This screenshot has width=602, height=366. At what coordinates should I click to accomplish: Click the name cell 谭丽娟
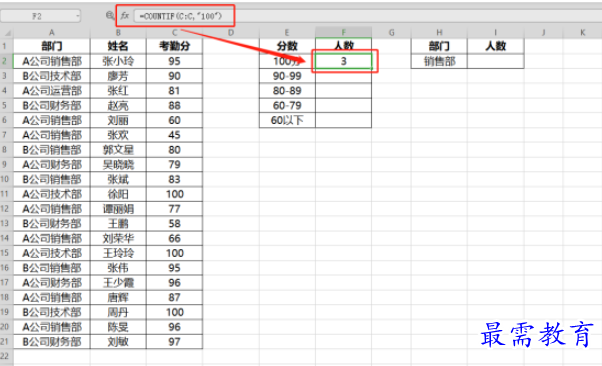(x=118, y=209)
